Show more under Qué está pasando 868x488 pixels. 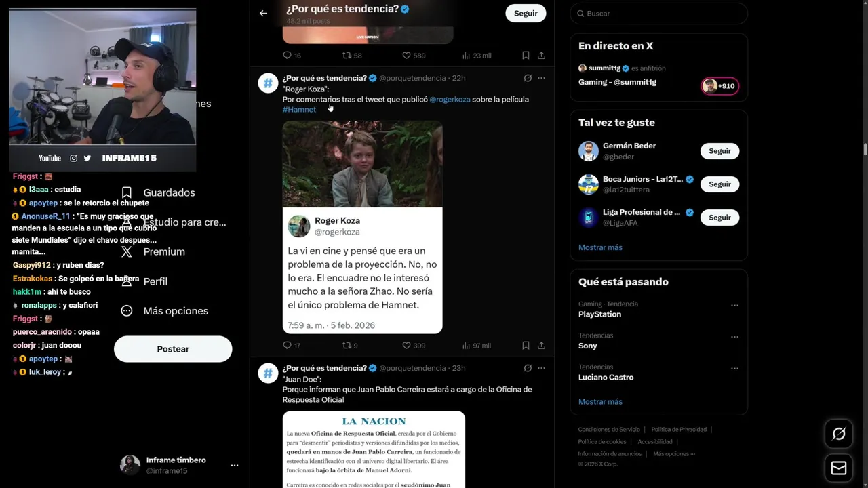(x=600, y=402)
